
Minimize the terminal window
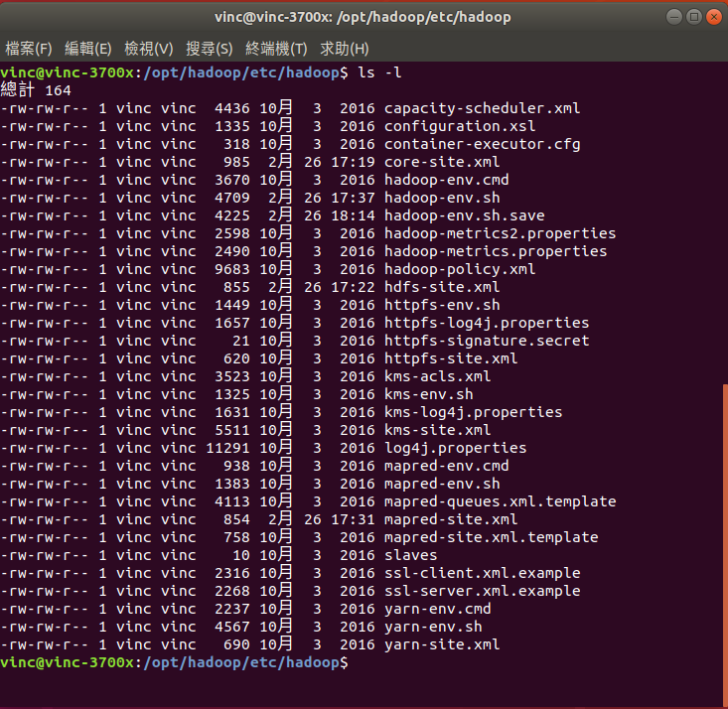coord(674,16)
